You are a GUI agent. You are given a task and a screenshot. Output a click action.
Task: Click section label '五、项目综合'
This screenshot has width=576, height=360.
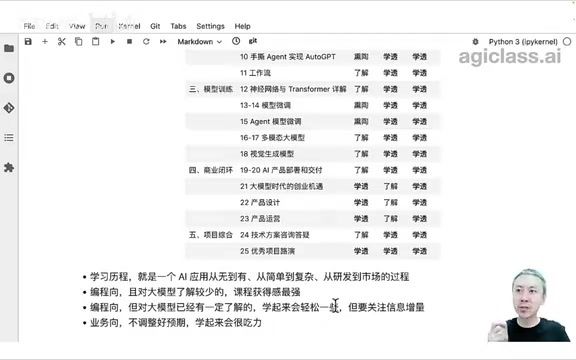210,234
